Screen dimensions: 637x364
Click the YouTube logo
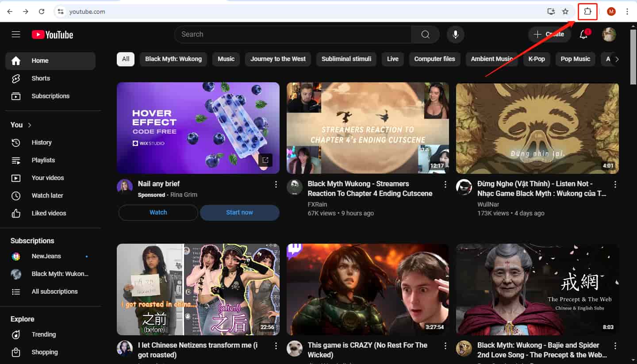(52, 34)
